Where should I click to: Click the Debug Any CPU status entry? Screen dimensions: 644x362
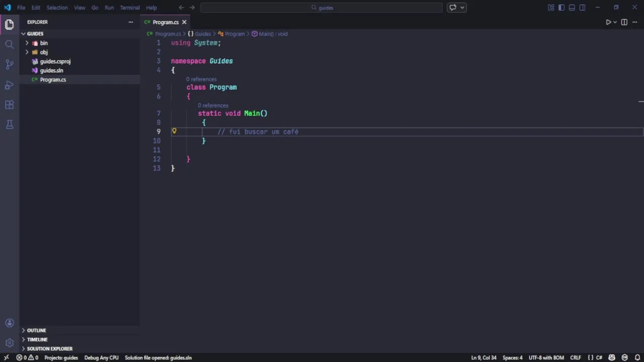coord(102,358)
